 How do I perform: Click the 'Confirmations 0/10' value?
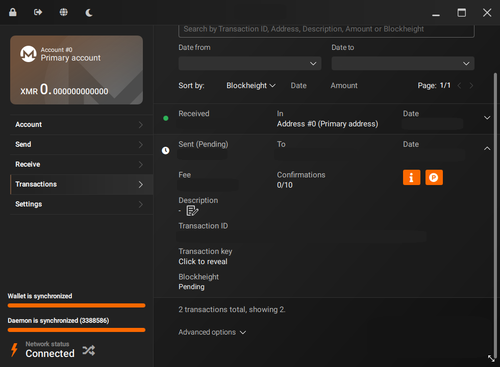click(x=285, y=185)
